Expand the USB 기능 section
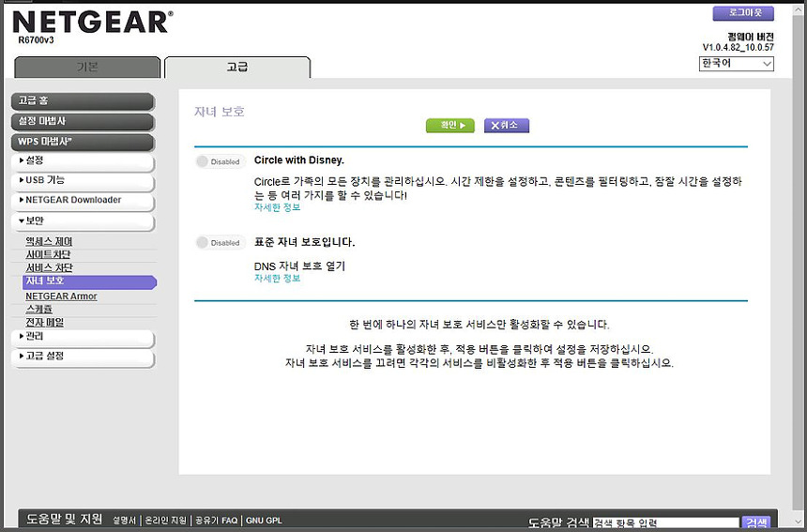Screen dimensions: 807x532 coord(83,181)
